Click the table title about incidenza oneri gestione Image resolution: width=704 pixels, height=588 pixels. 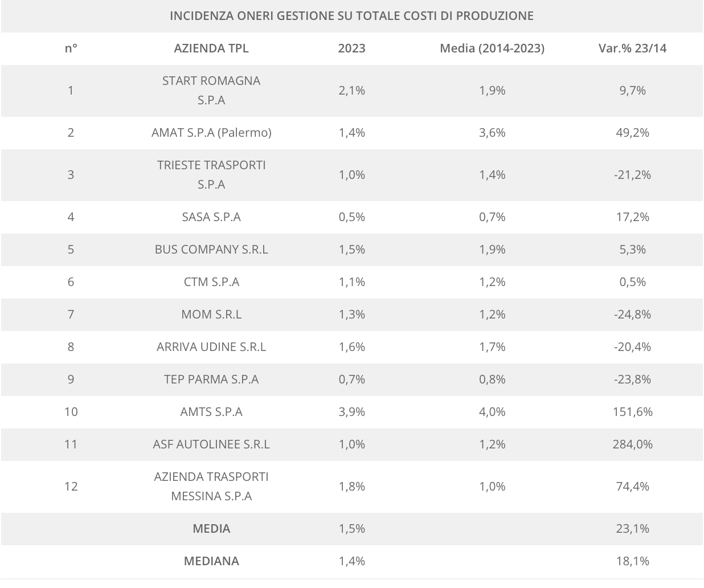(x=351, y=15)
